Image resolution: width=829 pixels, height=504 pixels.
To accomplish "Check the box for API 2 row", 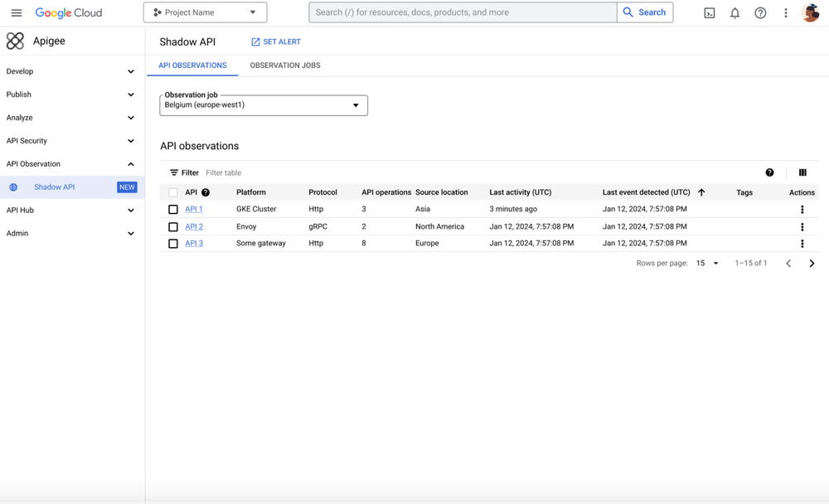I will [x=173, y=227].
